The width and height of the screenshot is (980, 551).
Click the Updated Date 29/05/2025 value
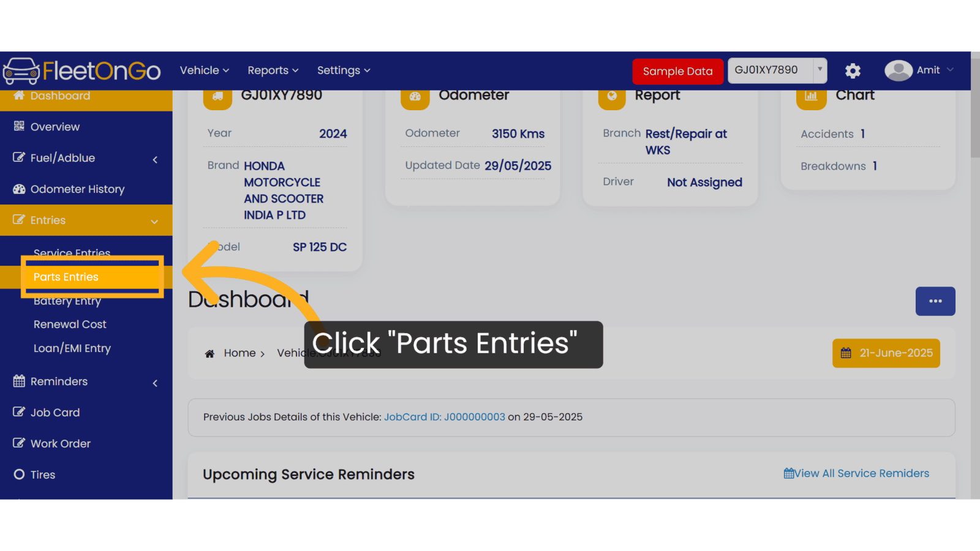pos(518,166)
